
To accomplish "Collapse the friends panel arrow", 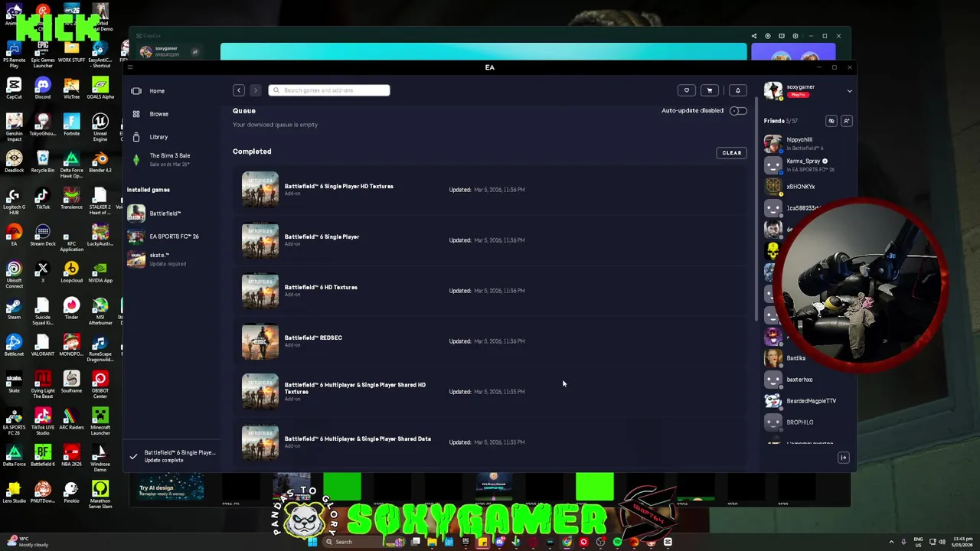I will [843, 458].
